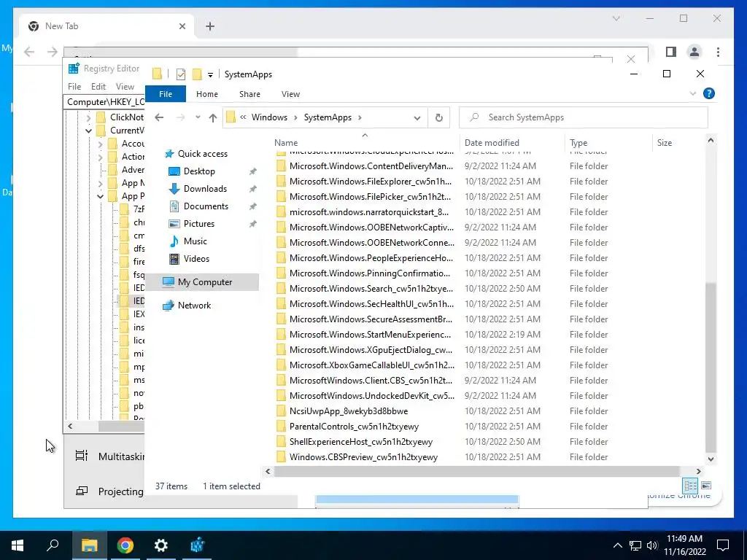Click the file list scroll-down arrow
Screen dimensions: 747x560
pos(711,459)
